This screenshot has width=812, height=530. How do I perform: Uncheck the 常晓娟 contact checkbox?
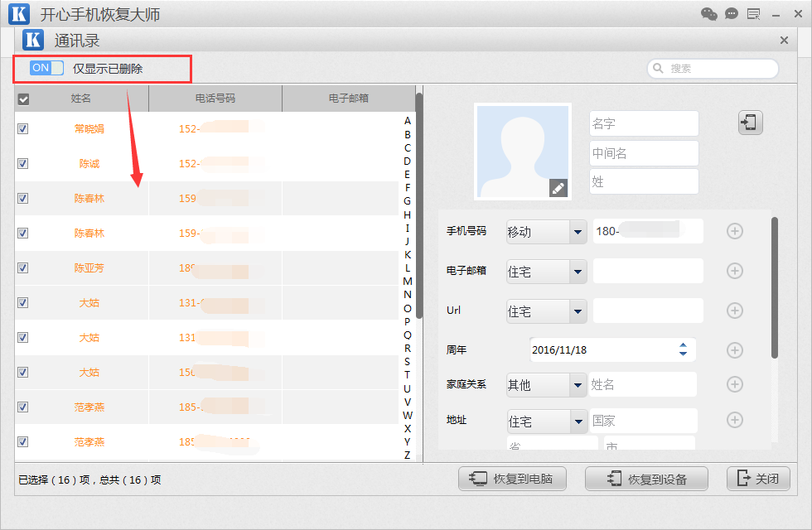click(x=23, y=128)
